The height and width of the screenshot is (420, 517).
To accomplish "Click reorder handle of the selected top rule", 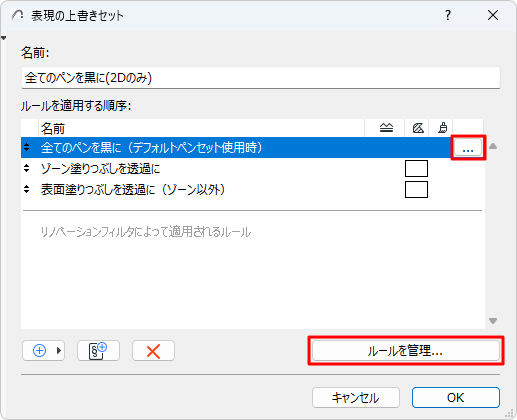I will (x=27, y=147).
